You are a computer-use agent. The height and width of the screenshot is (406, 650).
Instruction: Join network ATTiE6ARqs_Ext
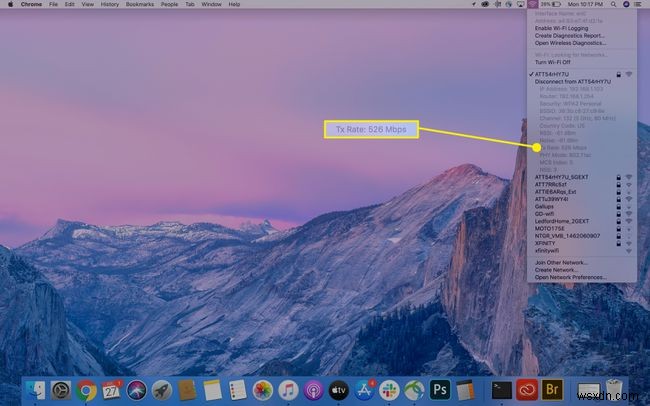[x=582, y=192]
